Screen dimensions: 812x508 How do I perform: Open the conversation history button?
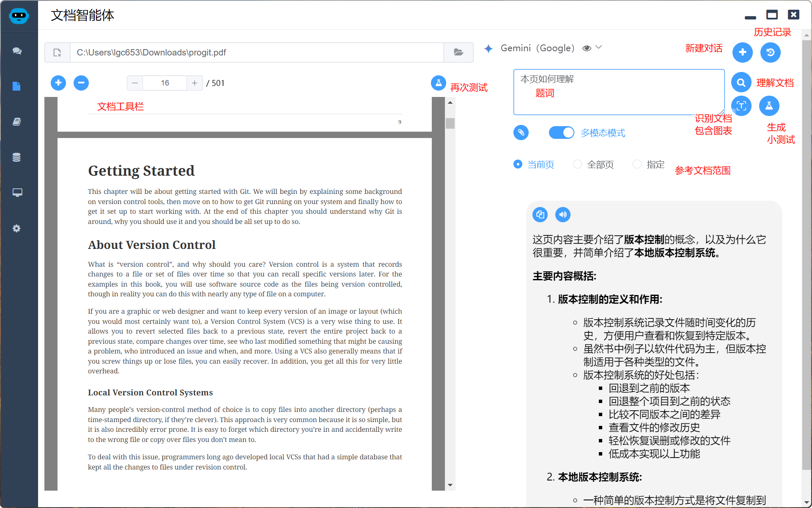coord(771,52)
